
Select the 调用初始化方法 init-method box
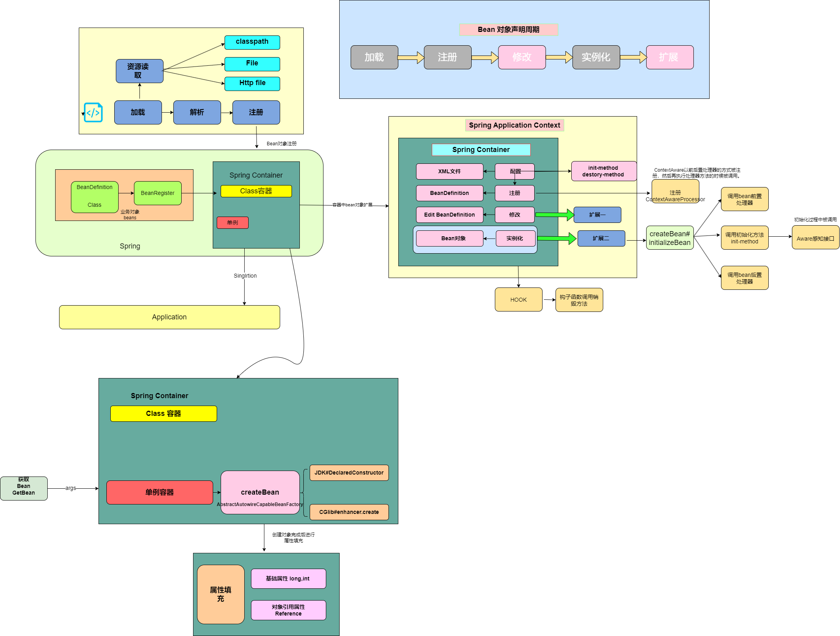tap(745, 238)
